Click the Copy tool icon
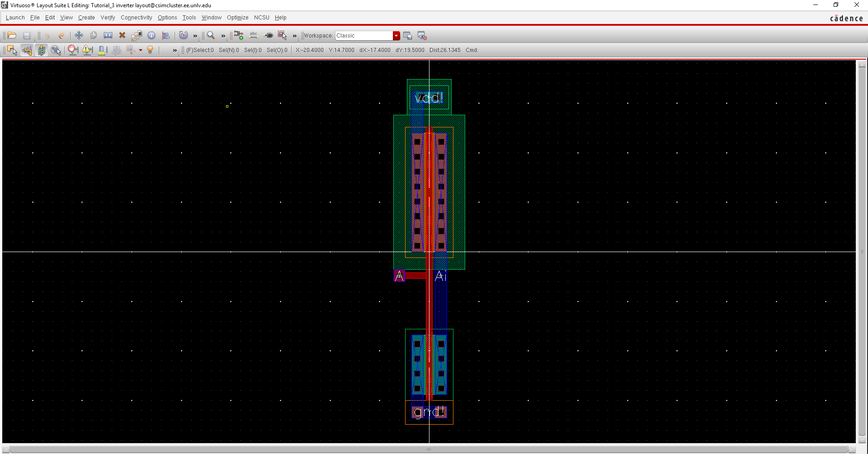Viewport: 868px width, 454px height. pos(94,35)
